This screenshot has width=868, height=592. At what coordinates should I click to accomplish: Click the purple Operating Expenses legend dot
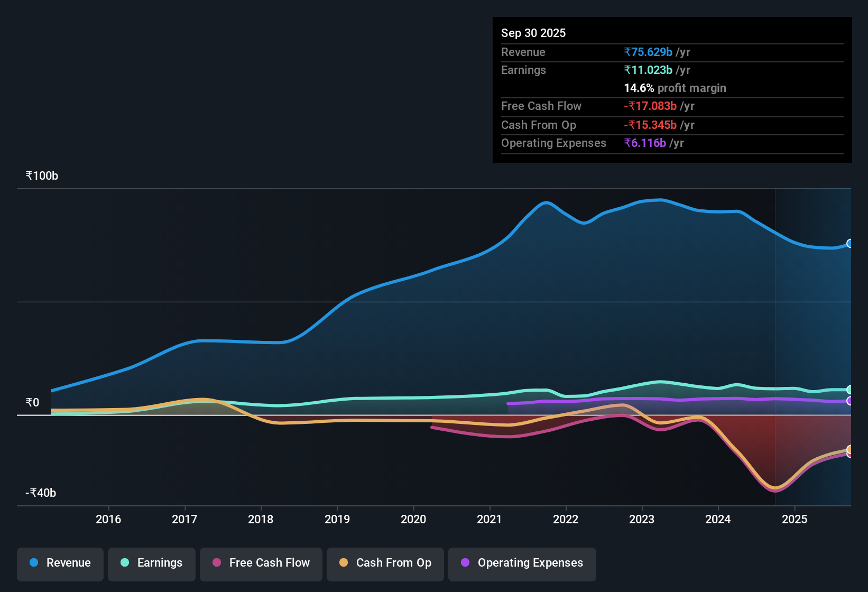tap(465, 563)
